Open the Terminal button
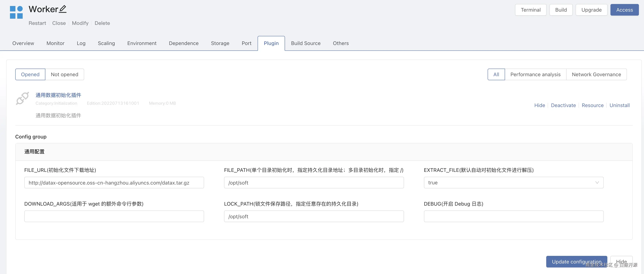The height and width of the screenshot is (274, 644). coord(530,10)
